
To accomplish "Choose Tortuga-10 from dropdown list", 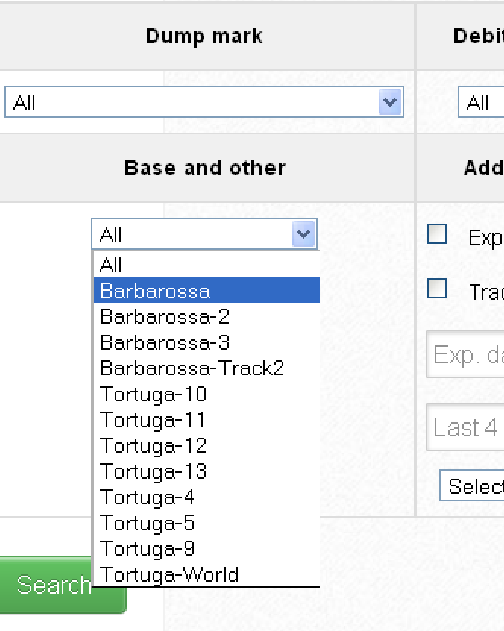I will 207,394.
